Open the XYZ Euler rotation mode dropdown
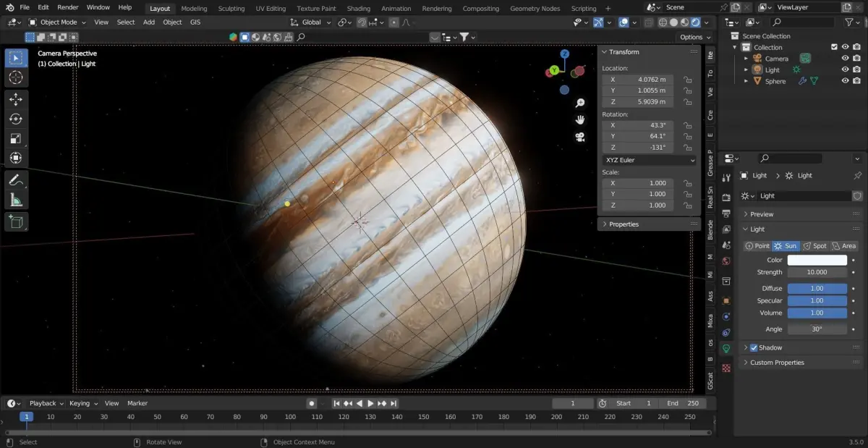 tap(649, 160)
